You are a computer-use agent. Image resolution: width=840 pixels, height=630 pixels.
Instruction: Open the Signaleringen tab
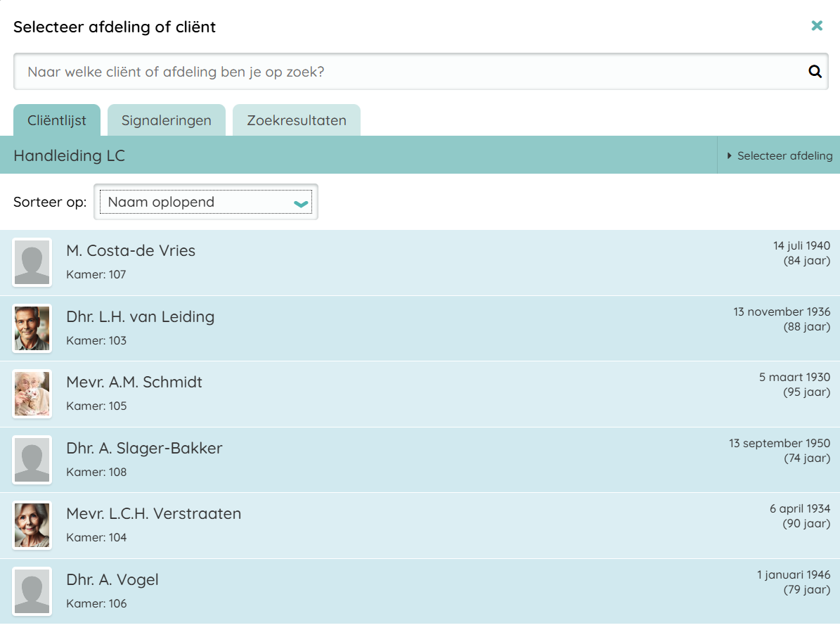(166, 120)
